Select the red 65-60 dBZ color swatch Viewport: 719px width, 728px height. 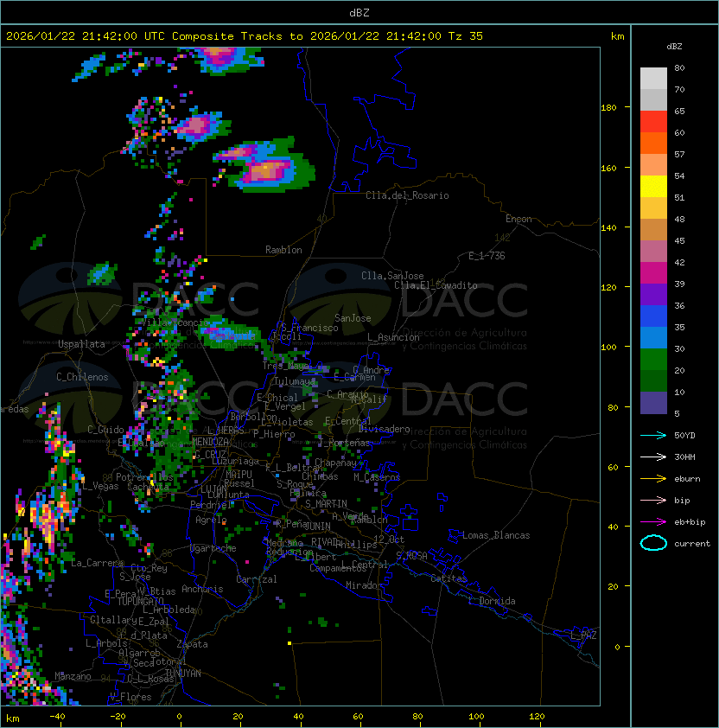tap(653, 122)
